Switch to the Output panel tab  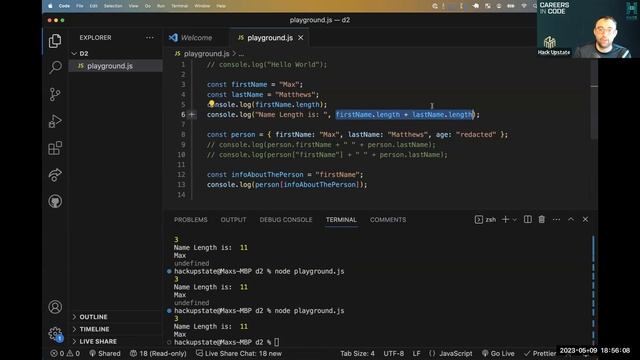(233, 220)
